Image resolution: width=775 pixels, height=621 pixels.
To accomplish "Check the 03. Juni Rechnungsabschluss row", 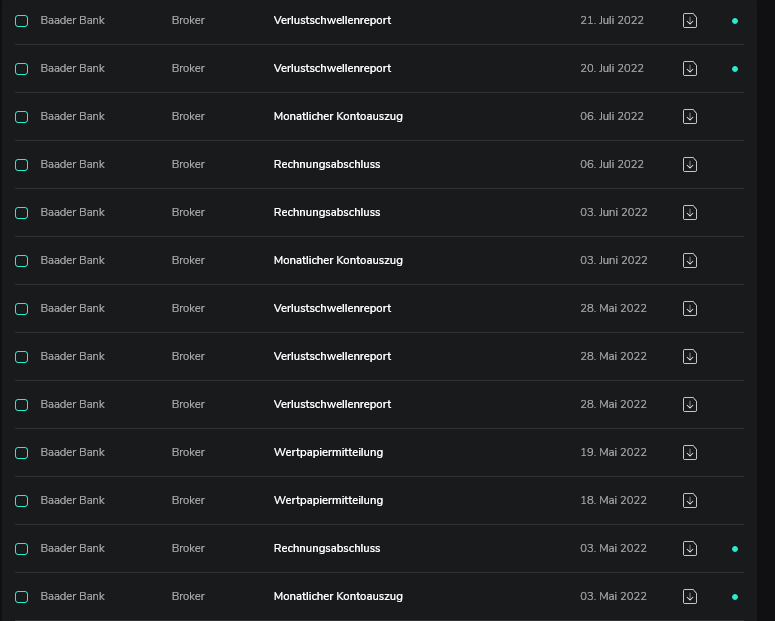I will click(21, 213).
